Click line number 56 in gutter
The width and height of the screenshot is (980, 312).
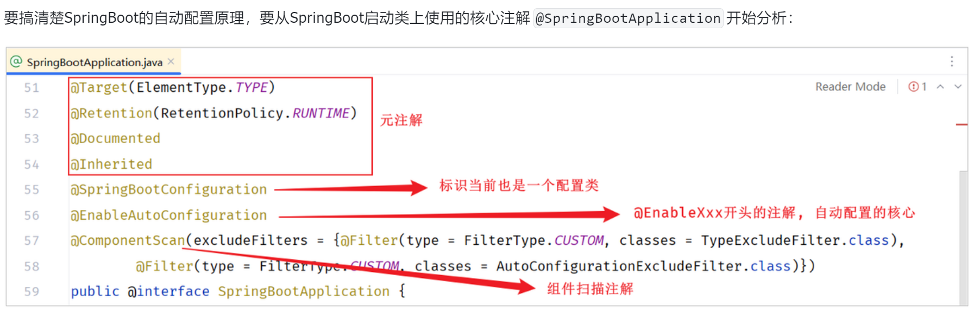click(32, 215)
